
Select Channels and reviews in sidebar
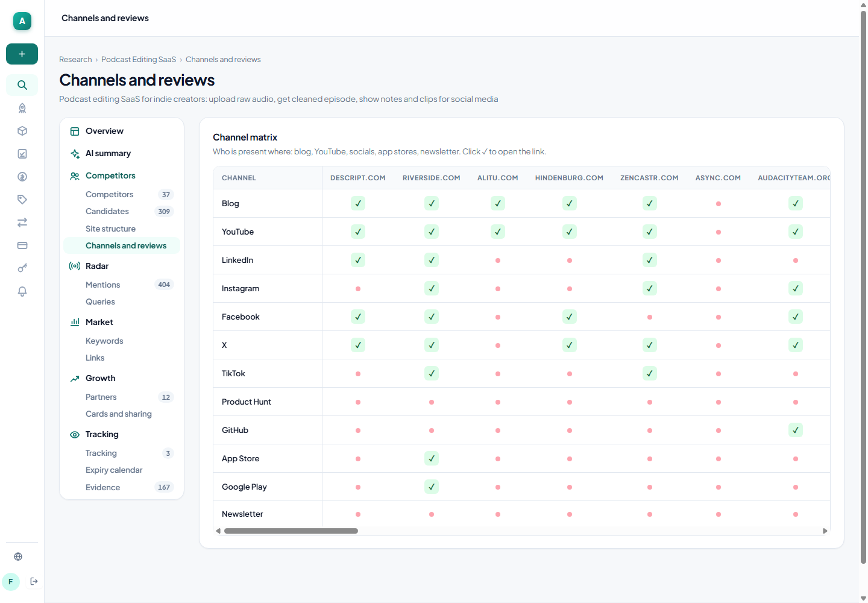pyautogui.click(x=122, y=245)
